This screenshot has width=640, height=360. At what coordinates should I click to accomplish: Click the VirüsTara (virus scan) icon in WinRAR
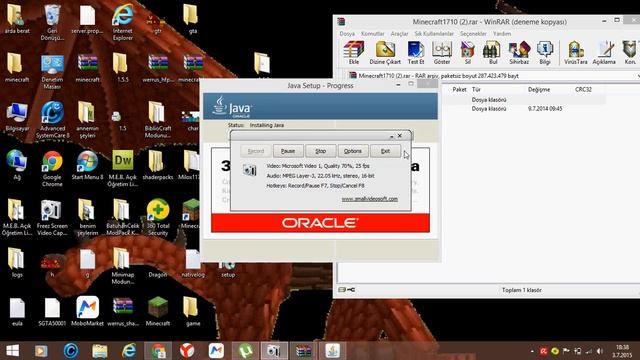(x=576, y=53)
